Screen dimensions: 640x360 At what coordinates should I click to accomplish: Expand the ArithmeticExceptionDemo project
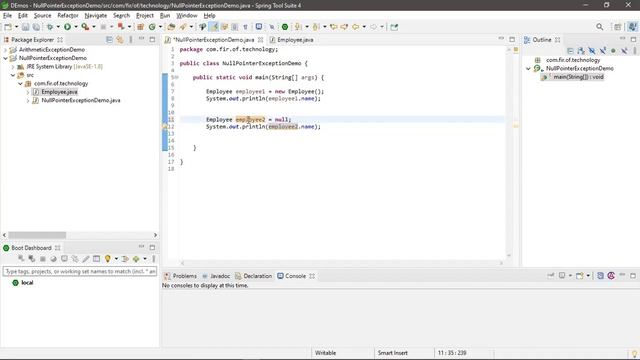[5, 50]
